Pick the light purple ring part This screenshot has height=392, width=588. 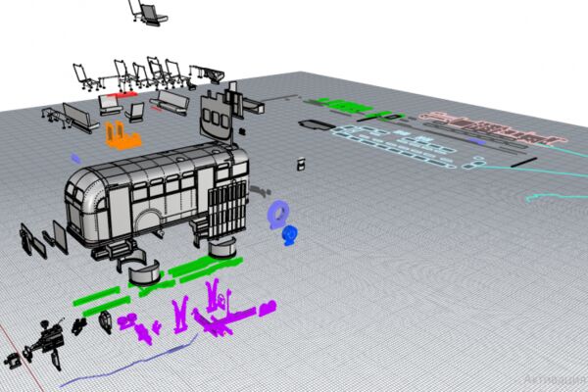pos(279,215)
